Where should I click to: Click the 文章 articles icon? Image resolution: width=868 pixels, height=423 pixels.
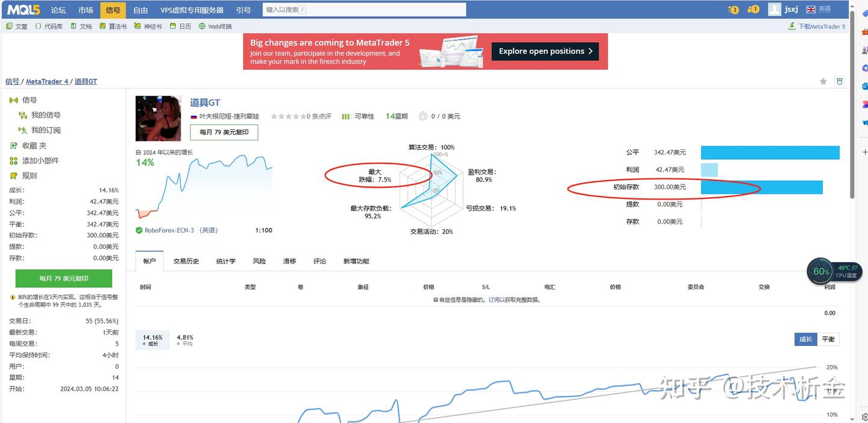pyautogui.click(x=9, y=27)
